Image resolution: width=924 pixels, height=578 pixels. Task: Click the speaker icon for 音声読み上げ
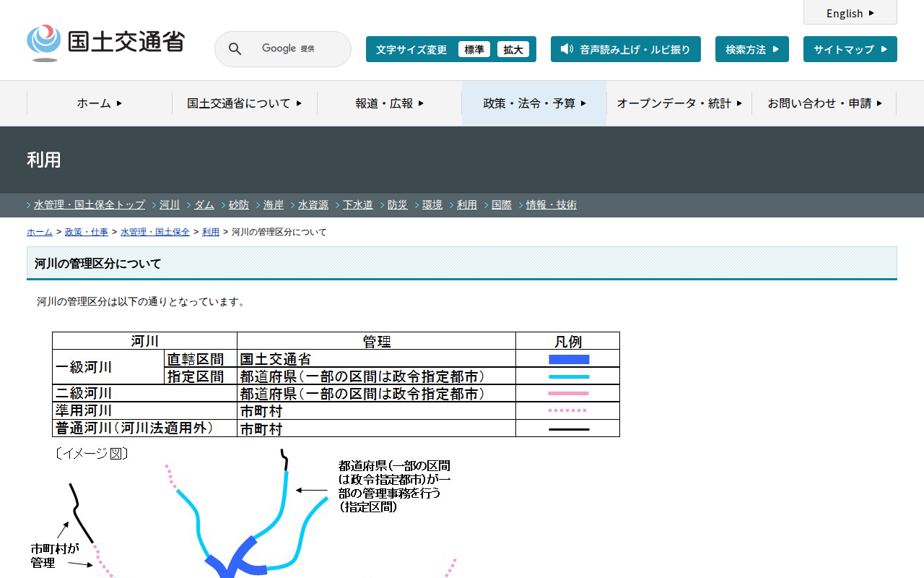[x=567, y=49]
